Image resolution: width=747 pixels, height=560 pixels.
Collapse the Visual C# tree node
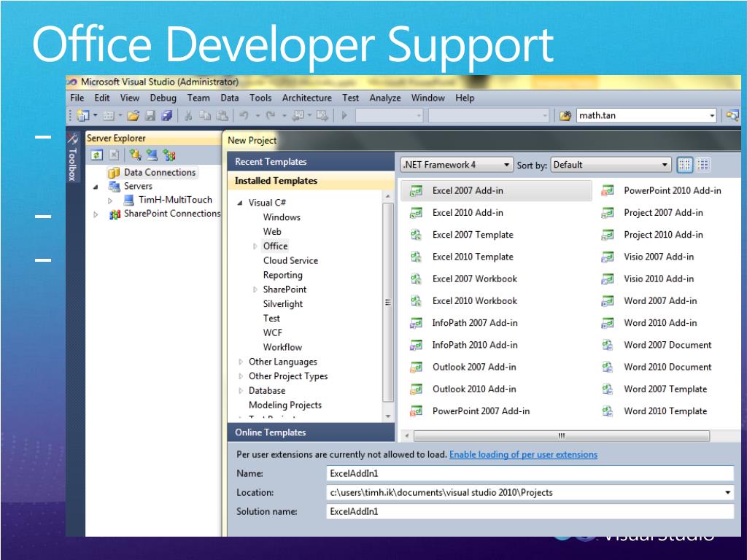pyautogui.click(x=240, y=203)
